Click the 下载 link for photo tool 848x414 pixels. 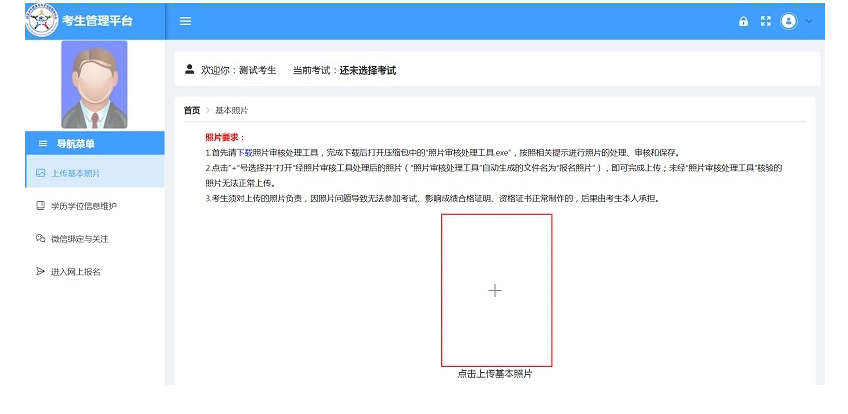244,152
